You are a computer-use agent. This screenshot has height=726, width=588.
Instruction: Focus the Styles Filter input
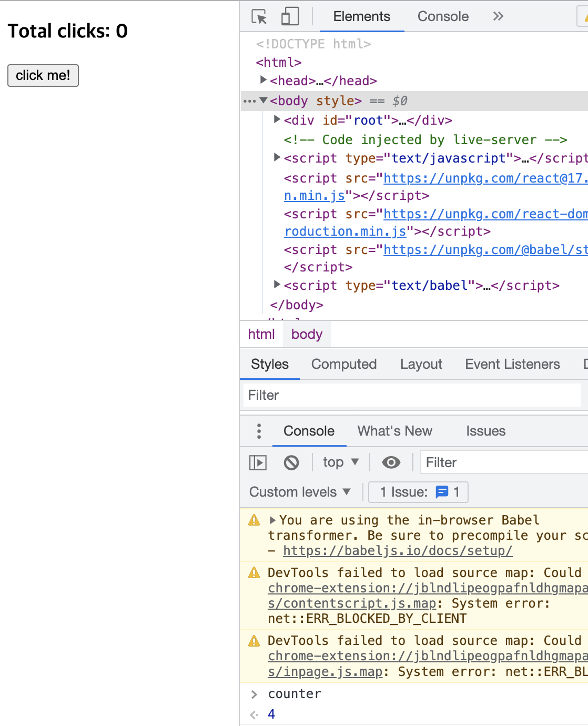(x=412, y=395)
